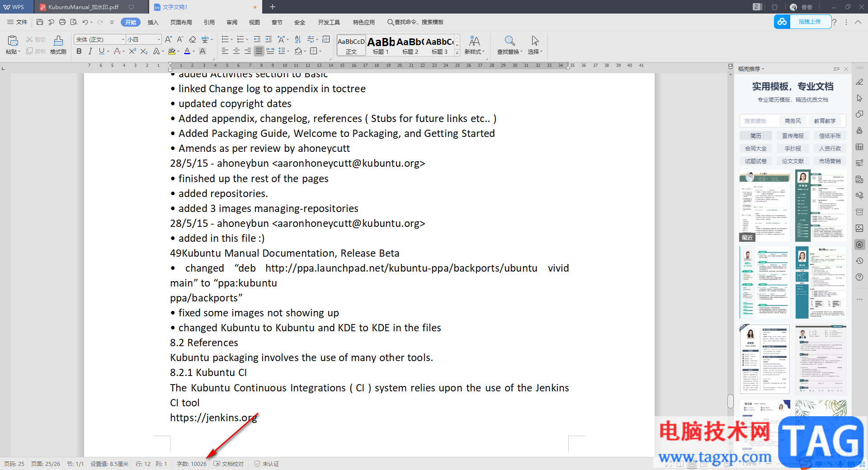Open the shapes tool in right sidebar
This screenshot has height=470, width=868.
[x=859, y=114]
